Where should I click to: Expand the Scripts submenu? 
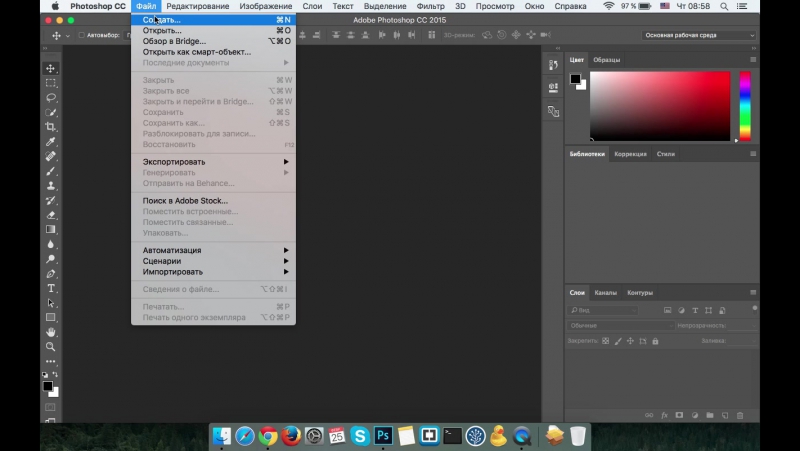click(213, 261)
